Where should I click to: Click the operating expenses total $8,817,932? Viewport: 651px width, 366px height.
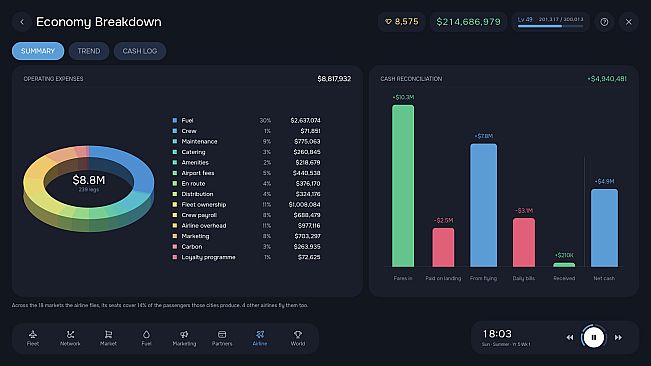[334, 78]
